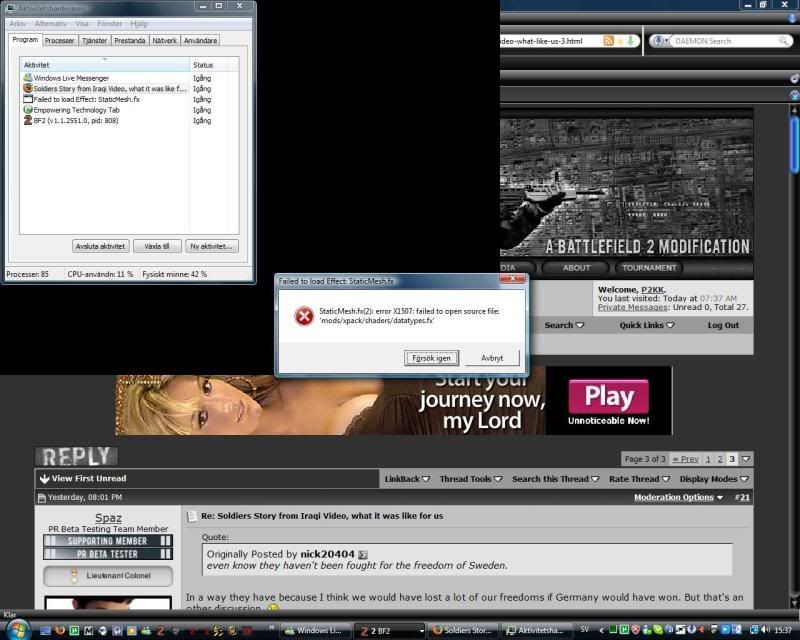Click the View First Unread arrow icon

[x=44, y=479]
